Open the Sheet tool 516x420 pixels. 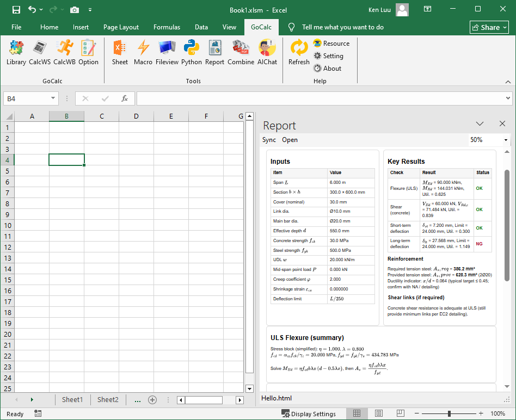pos(120,53)
